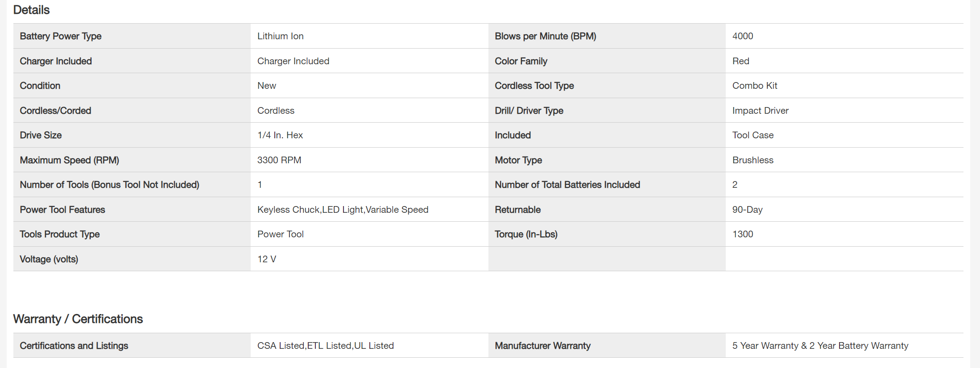Click the 5 Year Warranty text
Viewport: 980px width, 368px height.
click(820, 346)
